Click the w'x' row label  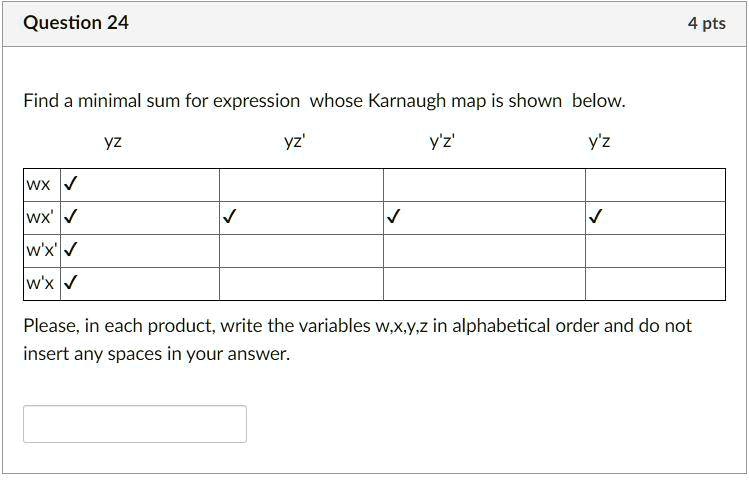tap(42, 250)
